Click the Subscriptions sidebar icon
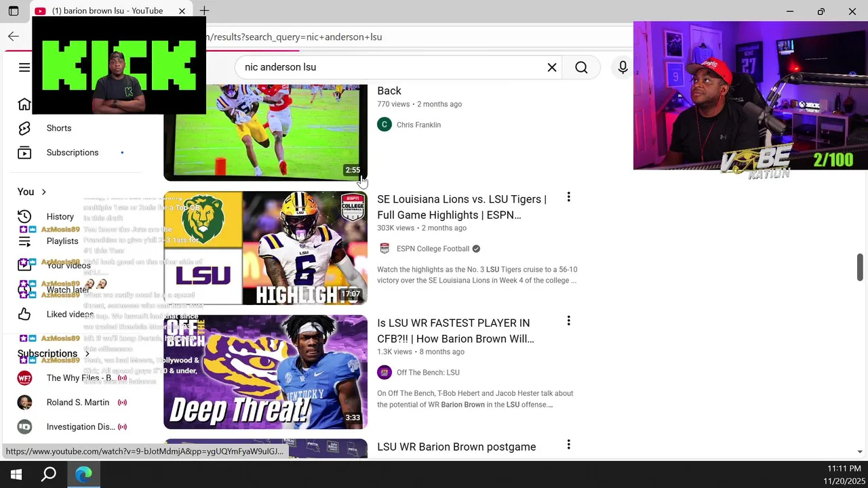The width and height of the screenshot is (868, 488). tap(24, 152)
